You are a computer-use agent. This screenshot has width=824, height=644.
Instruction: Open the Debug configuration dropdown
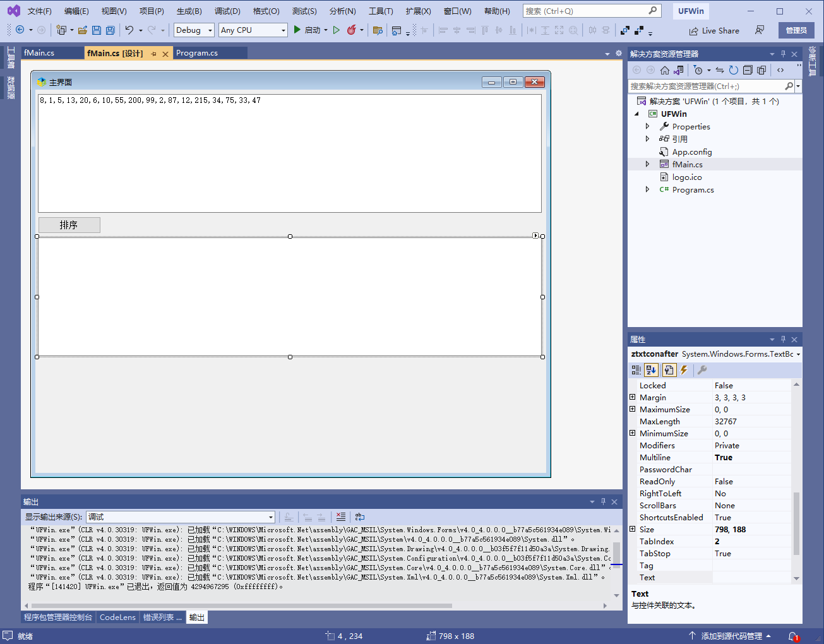point(194,30)
